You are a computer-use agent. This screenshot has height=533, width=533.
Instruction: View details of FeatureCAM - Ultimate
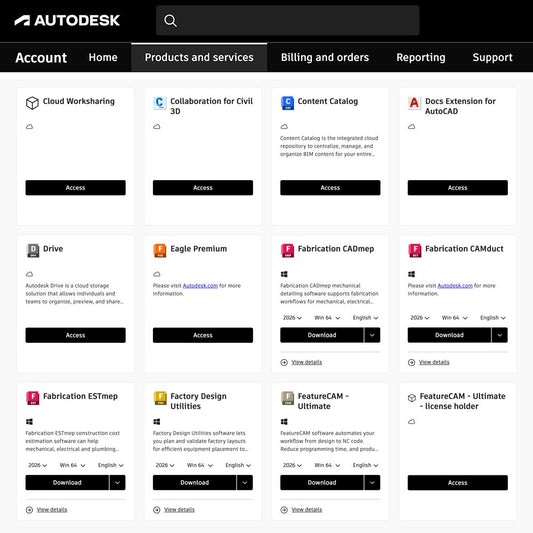307,510
